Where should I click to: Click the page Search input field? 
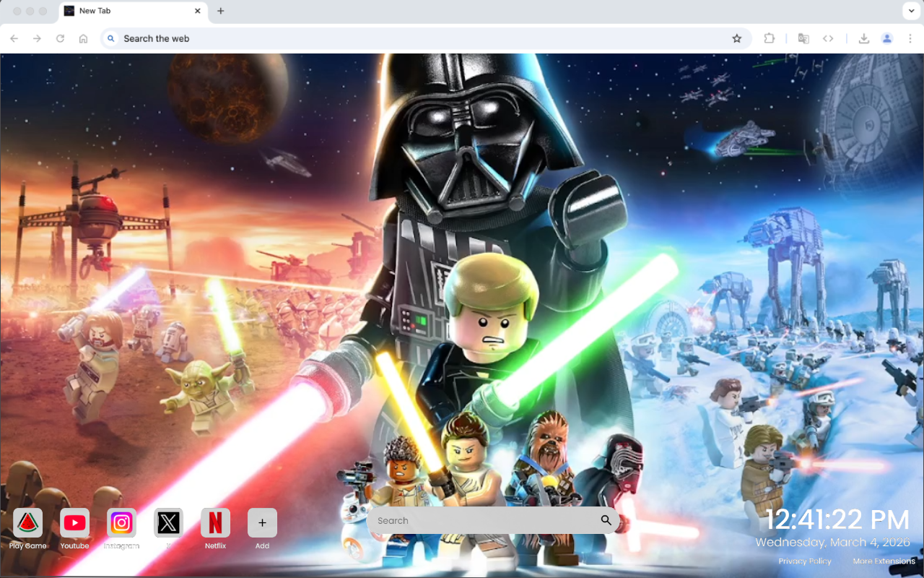point(493,520)
